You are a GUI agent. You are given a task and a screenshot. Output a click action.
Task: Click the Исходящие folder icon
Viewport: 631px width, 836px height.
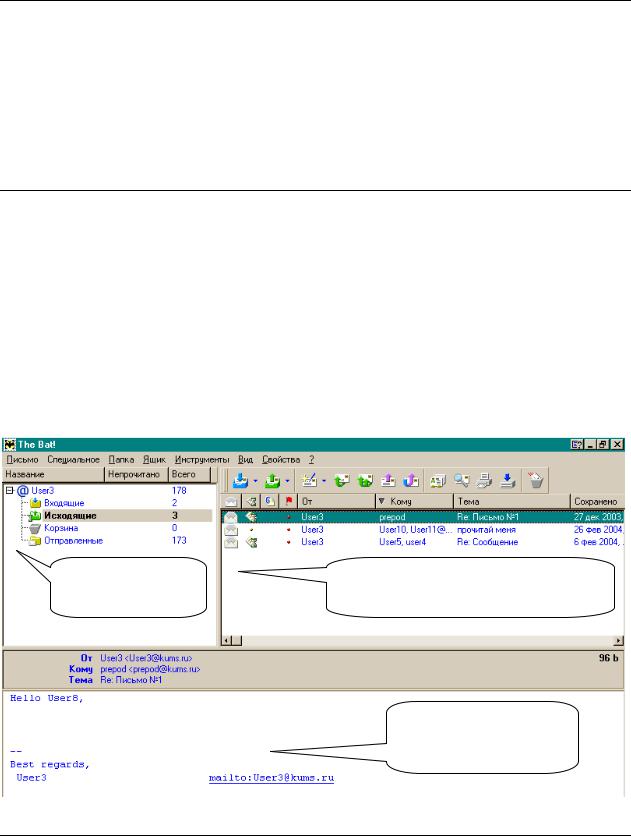click(x=36, y=516)
